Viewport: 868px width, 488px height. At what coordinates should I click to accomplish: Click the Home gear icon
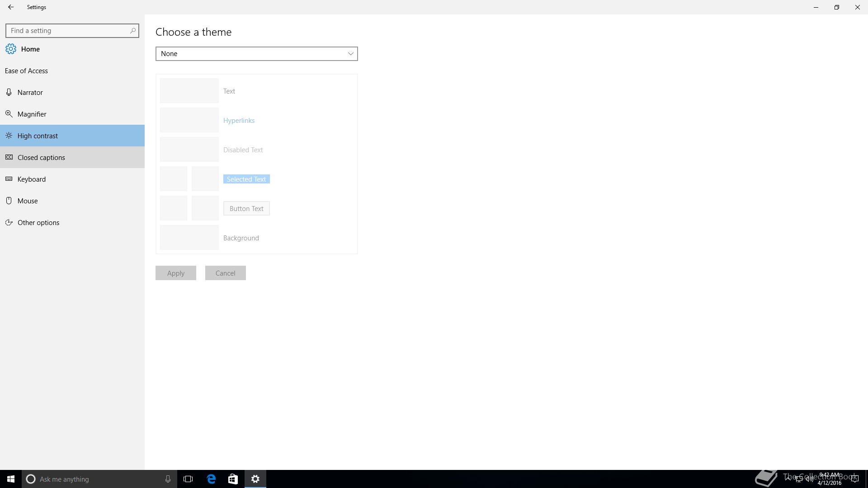(11, 49)
